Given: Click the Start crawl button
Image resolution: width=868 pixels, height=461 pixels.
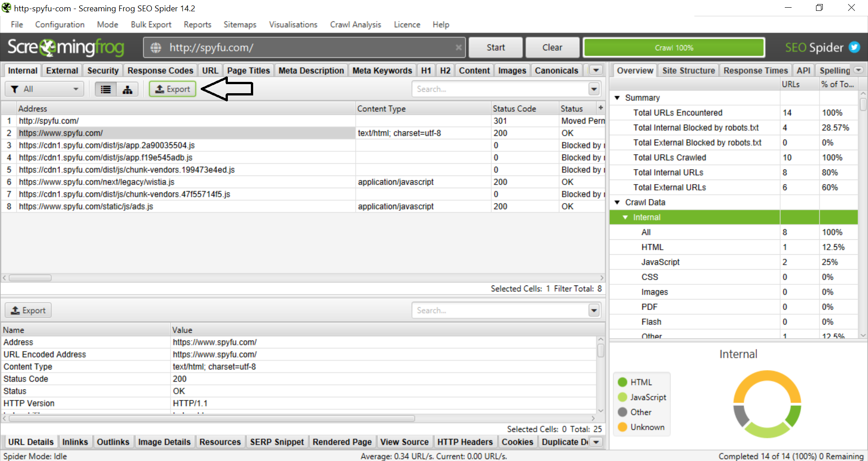Looking at the screenshot, I should [495, 48].
